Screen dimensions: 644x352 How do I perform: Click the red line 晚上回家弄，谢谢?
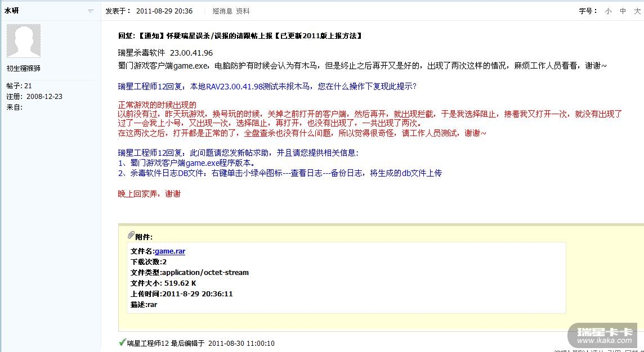point(150,194)
